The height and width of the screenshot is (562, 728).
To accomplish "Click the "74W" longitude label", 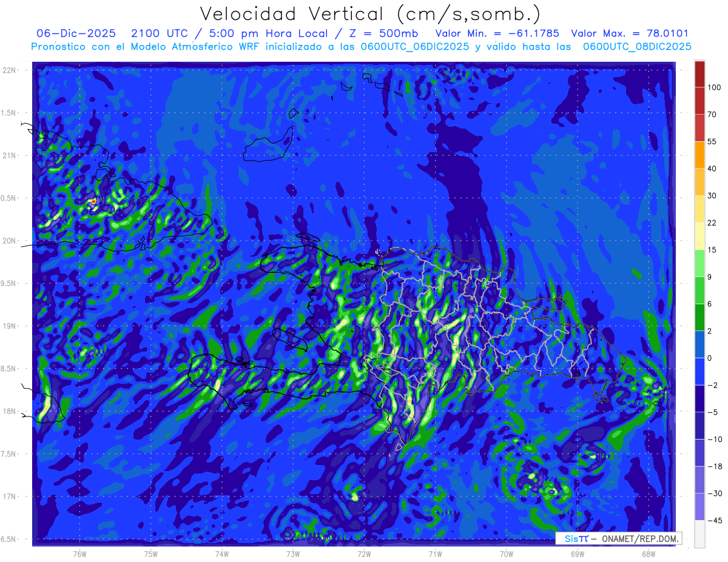I will pos(222,554).
